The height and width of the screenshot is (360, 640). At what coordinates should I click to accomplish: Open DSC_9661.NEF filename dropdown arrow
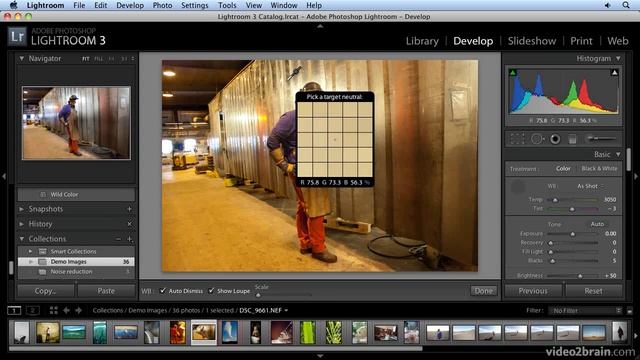click(286, 311)
